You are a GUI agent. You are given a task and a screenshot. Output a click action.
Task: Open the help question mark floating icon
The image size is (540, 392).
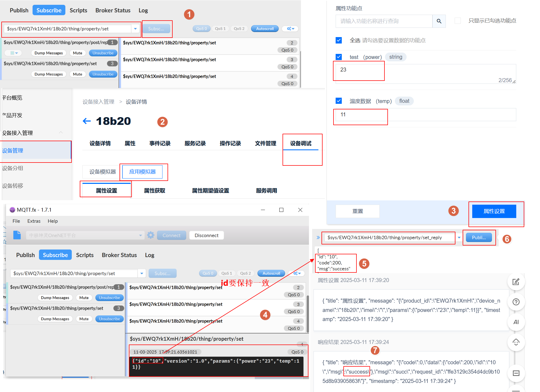[516, 302]
